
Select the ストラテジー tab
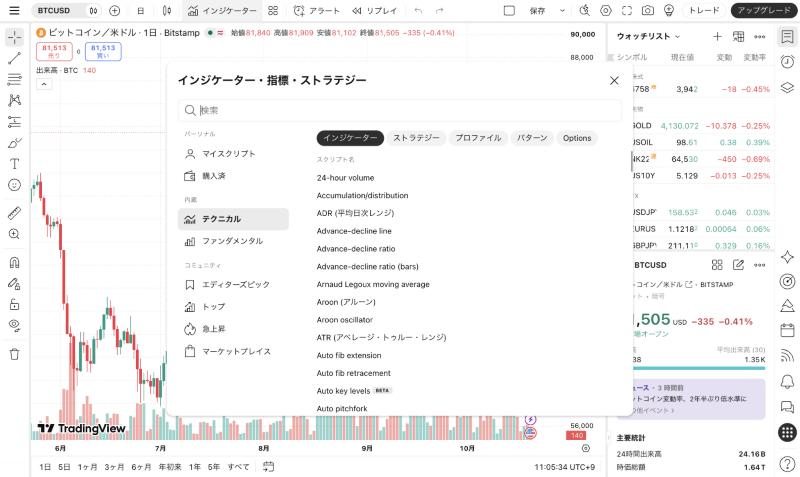click(x=416, y=138)
